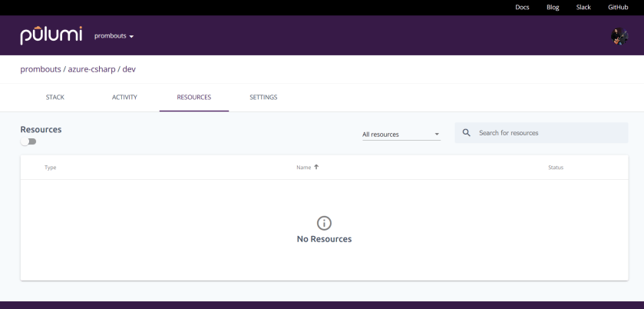Open the Docs link in top bar
644x309 pixels.
tap(522, 7)
